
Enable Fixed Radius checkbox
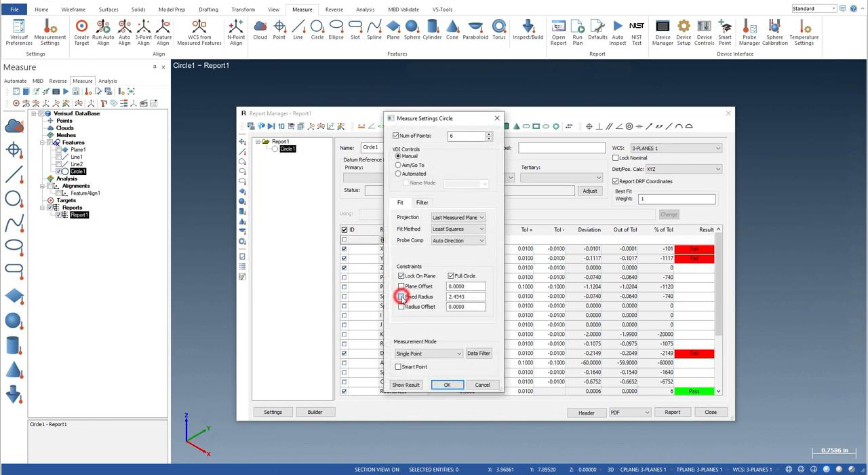pos(401,297)
